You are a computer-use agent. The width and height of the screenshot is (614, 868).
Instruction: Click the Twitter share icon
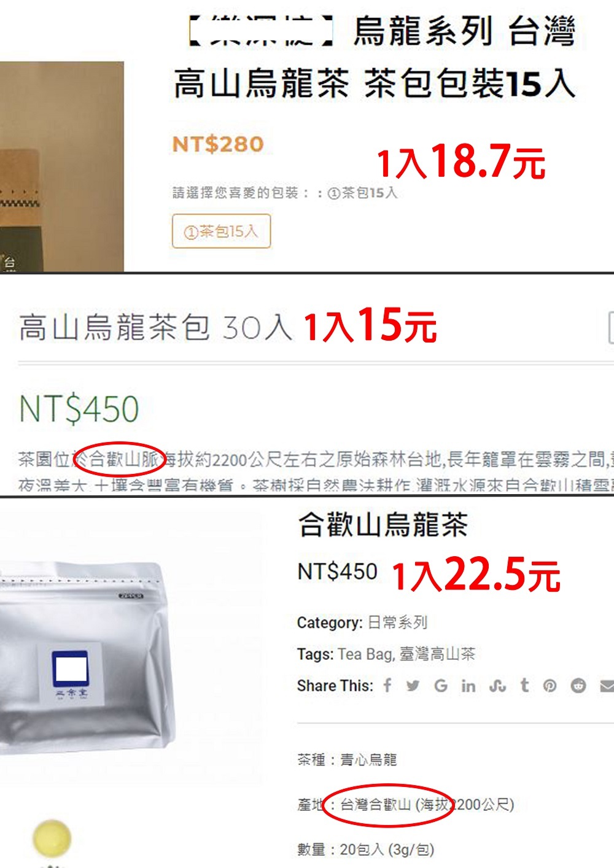click(x=413, y=686)
